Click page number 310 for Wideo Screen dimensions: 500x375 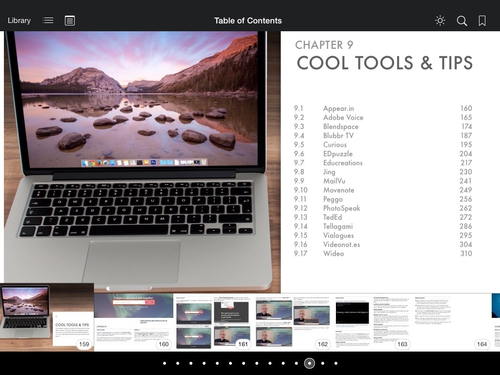click(x=466, y=253)
